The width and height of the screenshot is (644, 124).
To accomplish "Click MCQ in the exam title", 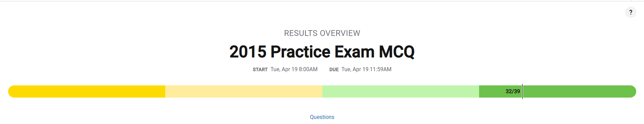I will coord(396,52).
